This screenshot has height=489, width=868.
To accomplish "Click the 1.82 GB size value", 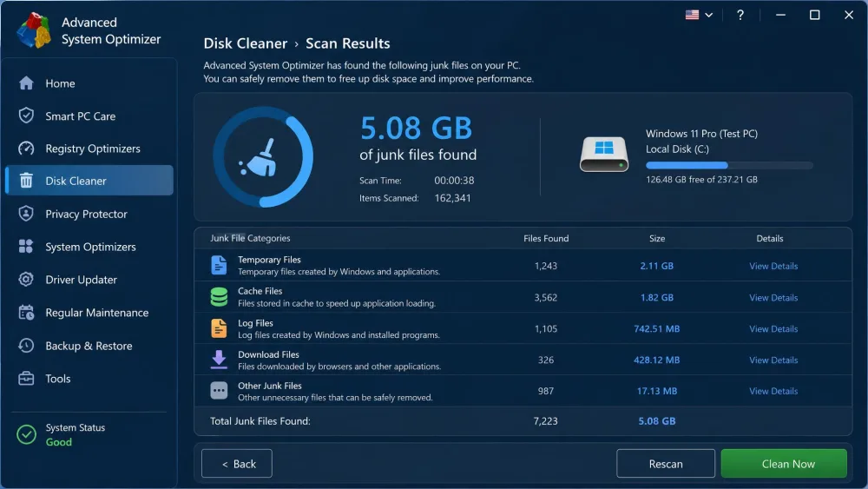I will 656,297.
